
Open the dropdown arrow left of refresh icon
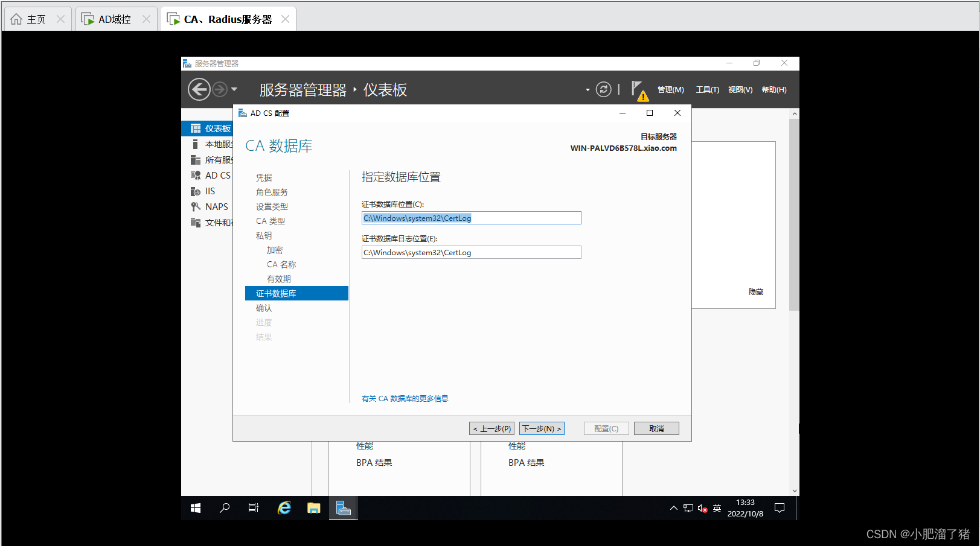(x=588, y=90)
